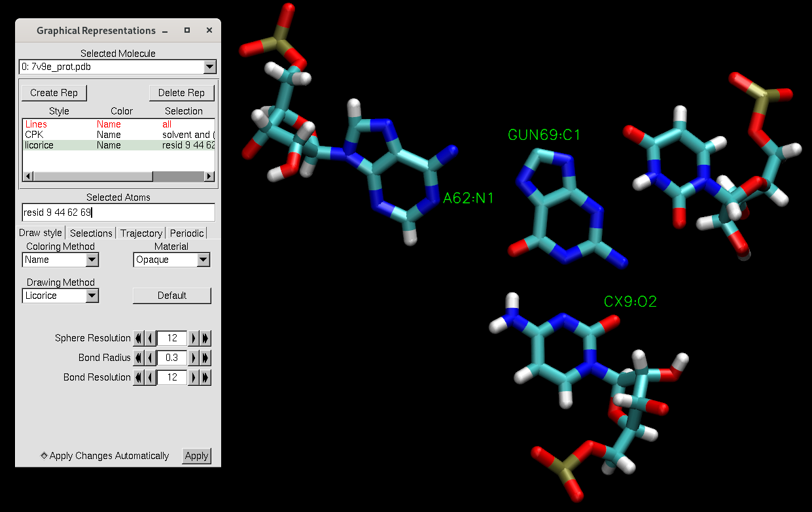Viewport: 812px width, 512px height.
Task: Jump Bond Radius up with double arrow
Action: (x=205, y=358)
